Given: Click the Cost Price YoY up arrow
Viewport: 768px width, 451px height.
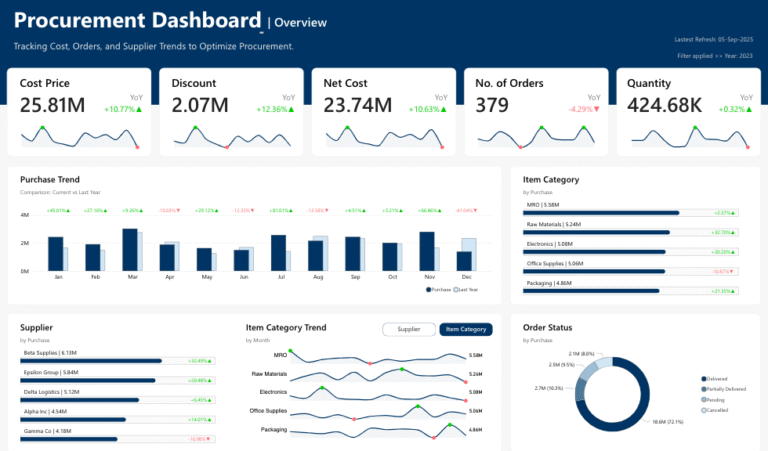Looking at the screenshot, I should (x=139, y=109).
